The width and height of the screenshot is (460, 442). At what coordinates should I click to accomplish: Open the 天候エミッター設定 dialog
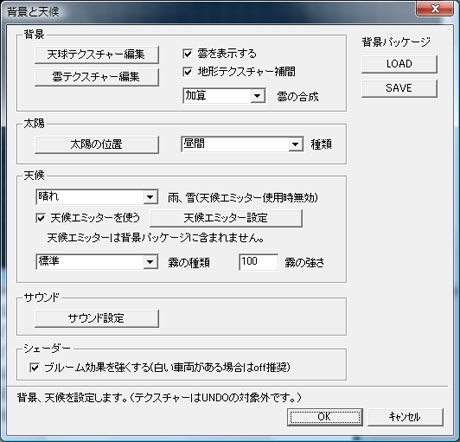226,218
